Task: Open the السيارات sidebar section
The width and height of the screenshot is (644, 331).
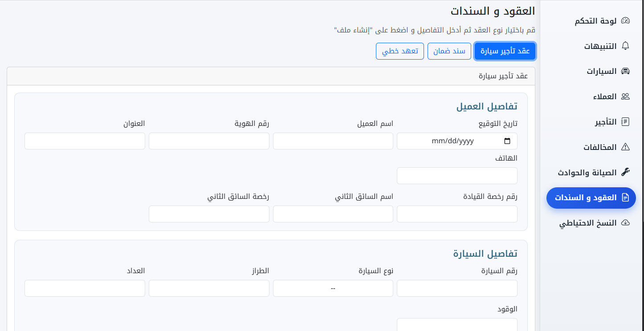Action: pyautogui.click(x=591, y=71)
